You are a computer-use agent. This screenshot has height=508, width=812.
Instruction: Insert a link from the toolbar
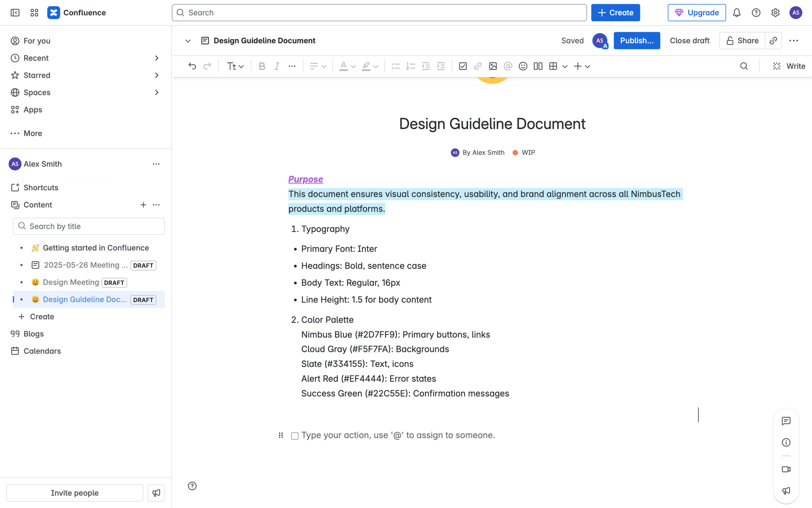tap(478, 66)
